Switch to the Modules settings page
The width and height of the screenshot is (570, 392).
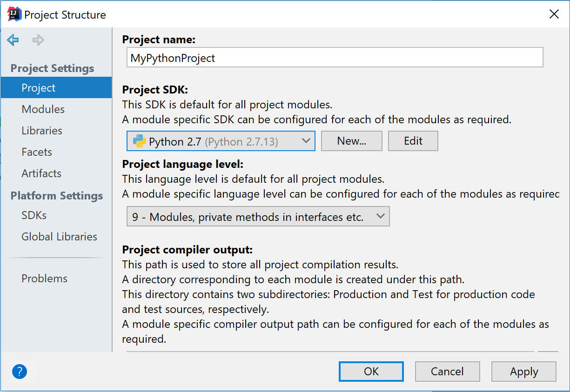43,109
